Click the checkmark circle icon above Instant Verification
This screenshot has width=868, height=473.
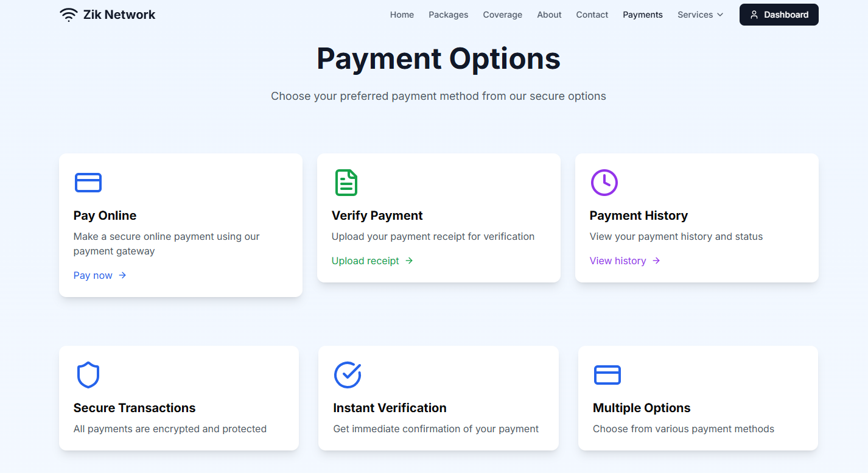click(348, 374)
